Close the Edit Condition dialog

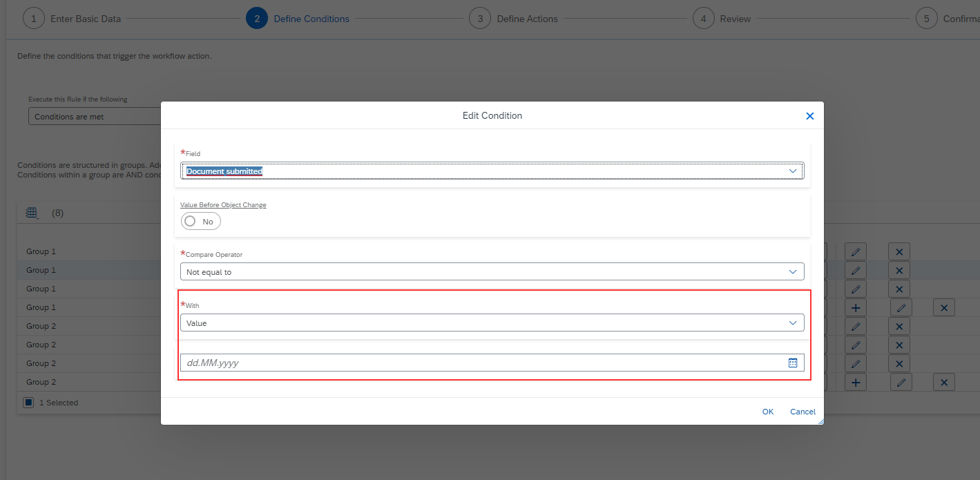click(810, 116)
